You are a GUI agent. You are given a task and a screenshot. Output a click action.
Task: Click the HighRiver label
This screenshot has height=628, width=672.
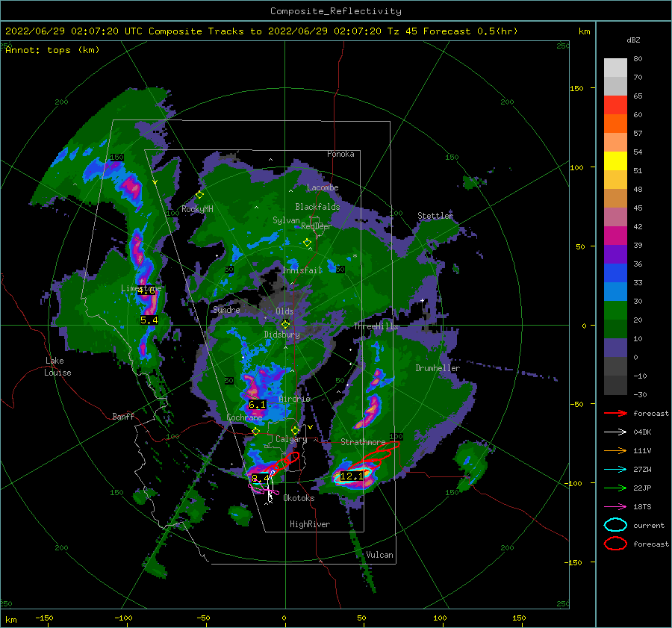(x=310, y=524)
